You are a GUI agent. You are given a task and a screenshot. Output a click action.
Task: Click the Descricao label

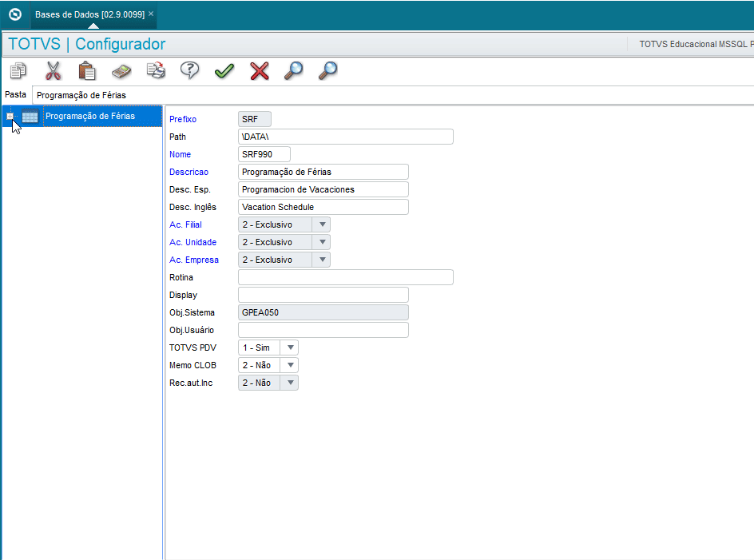click(189, 172)
